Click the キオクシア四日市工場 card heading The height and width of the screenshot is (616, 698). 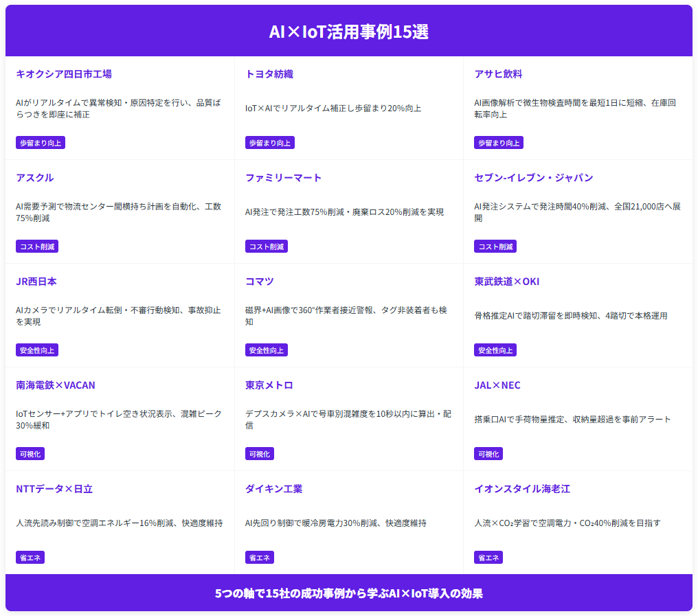click(x=64, y=74)
